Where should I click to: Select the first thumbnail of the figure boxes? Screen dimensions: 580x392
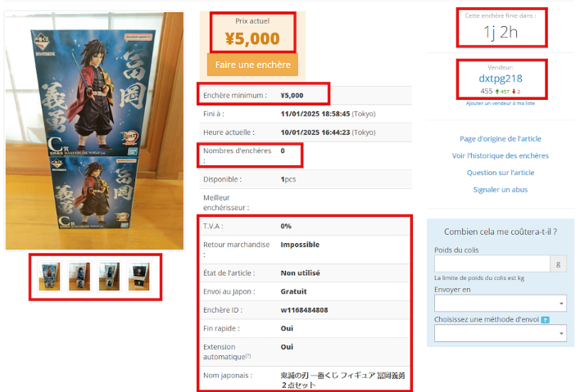[x=50, y=277]
